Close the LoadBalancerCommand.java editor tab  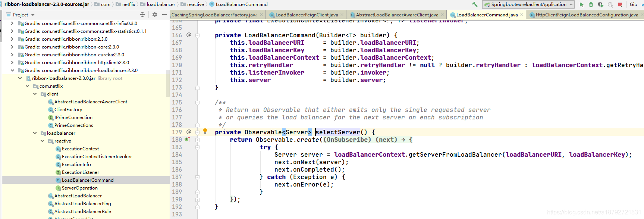pos(522,15)
